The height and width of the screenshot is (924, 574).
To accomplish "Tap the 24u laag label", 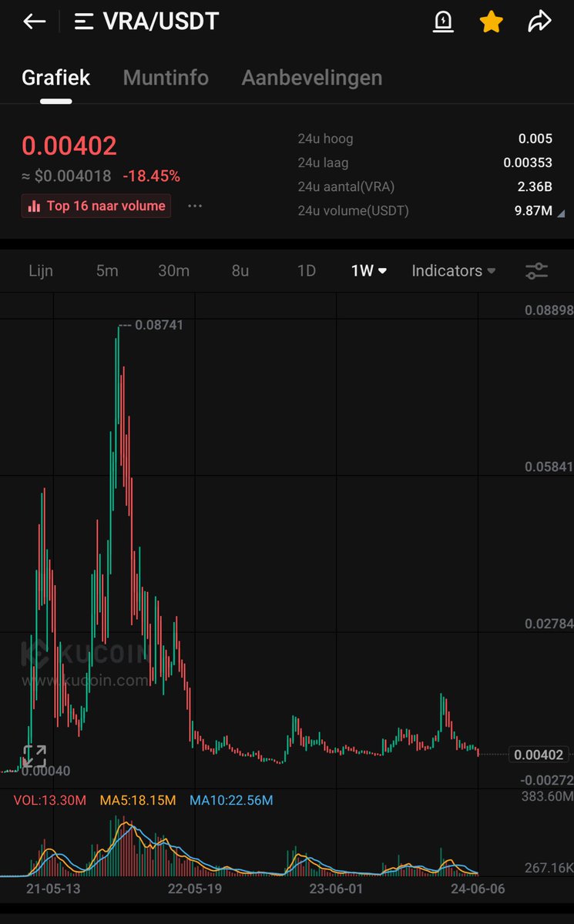I will 323,162.
